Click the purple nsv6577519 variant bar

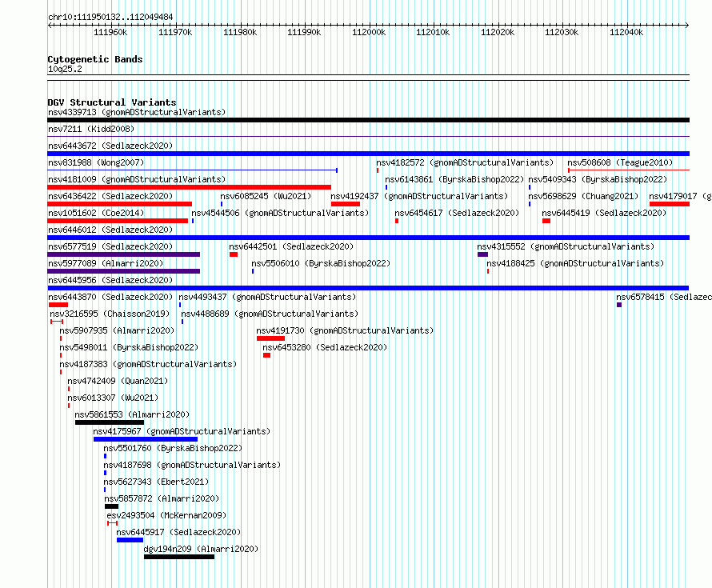(x=123, y=254)
